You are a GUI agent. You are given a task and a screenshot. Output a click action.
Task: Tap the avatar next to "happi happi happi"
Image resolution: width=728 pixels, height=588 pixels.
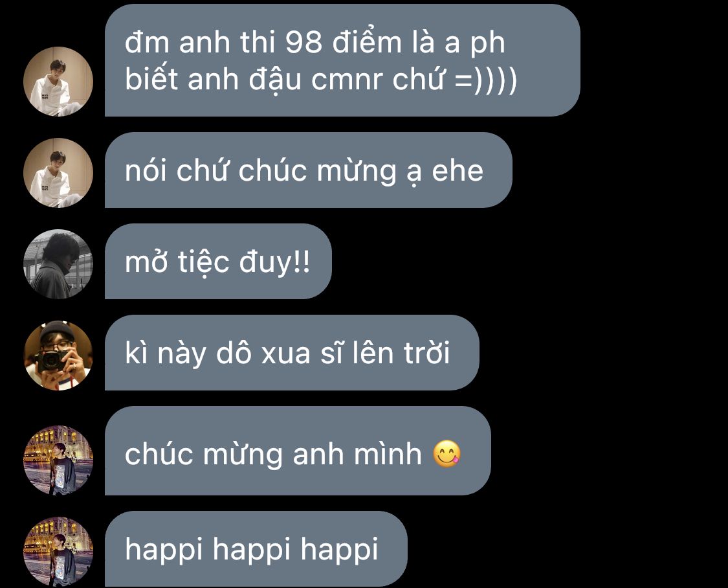coord(58,552)
